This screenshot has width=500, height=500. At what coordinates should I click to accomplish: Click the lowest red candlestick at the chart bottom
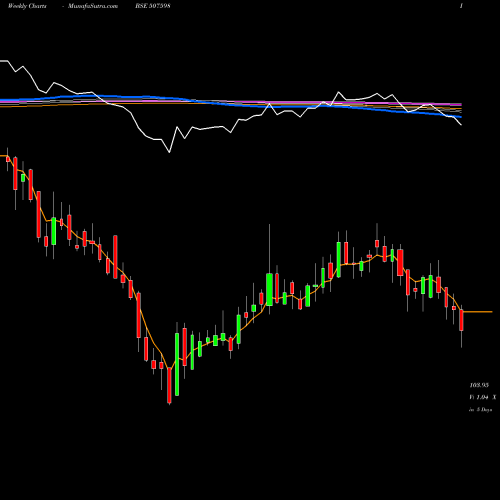pos(169,385)
